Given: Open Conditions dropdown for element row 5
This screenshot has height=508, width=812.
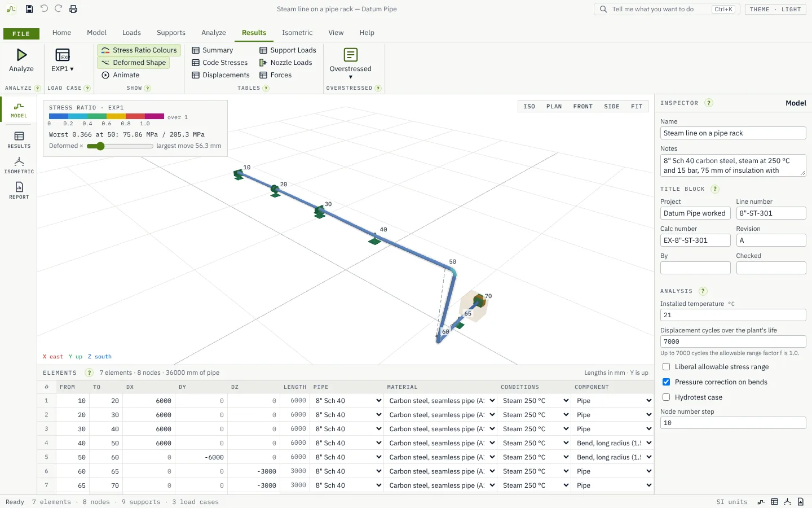Looking at the screenshot, I should (535, 457).
